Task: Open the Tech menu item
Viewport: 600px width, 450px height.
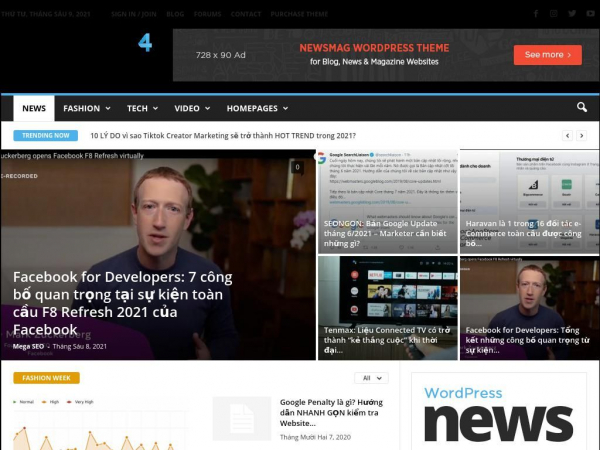Action: 137,108
